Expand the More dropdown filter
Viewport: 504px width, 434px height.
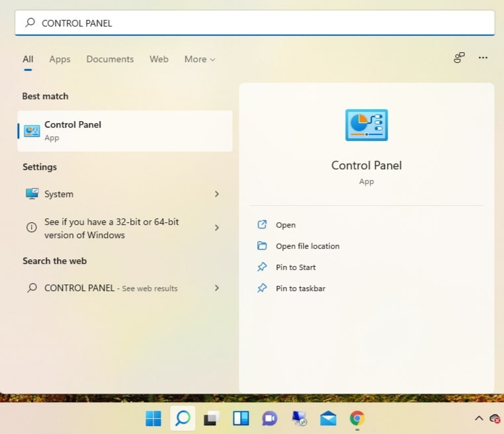tap(200, 59)
